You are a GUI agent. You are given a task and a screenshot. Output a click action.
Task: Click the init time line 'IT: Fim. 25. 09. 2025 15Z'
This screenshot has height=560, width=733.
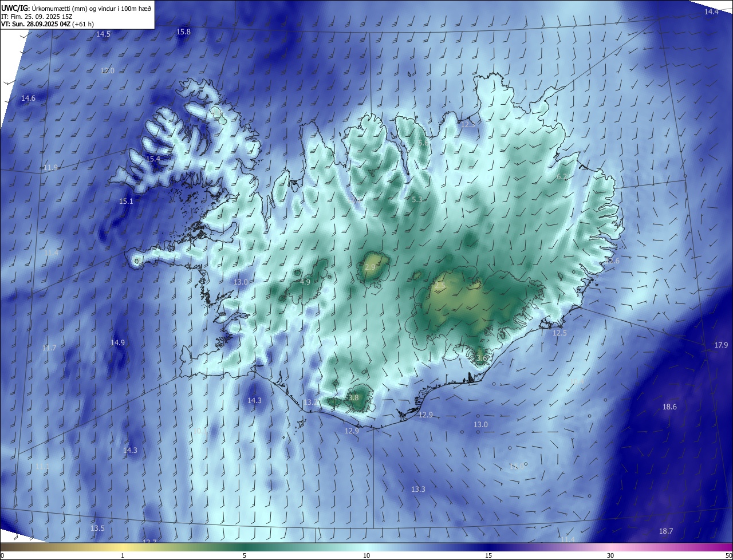[38, 17]
